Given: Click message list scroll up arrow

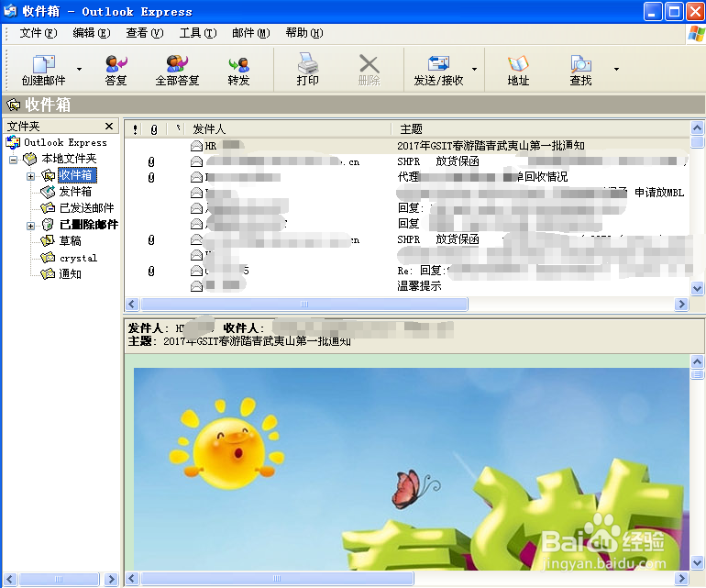Looking at the screenshot, I should pyautogui.click(x=697, y=128).
